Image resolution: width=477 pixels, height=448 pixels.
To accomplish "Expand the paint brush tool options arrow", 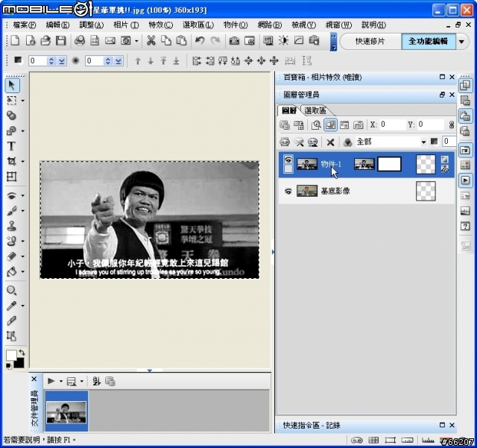I will pyautogui.click(x=23, y=211).
